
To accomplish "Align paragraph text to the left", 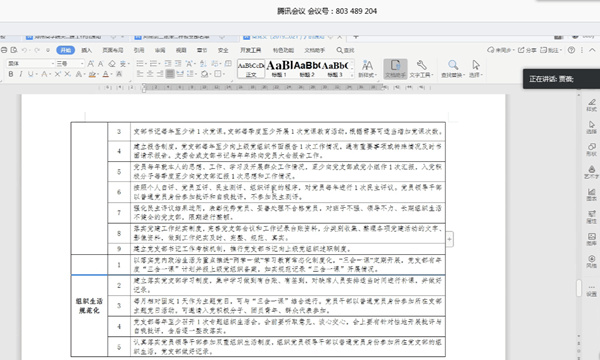I will coord(140,74).
